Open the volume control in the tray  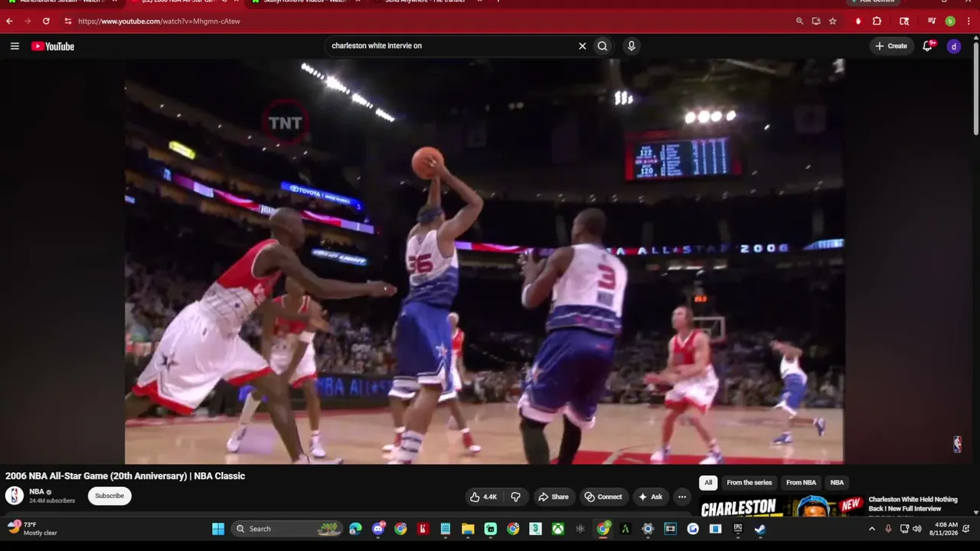click(x=917, y=529)
